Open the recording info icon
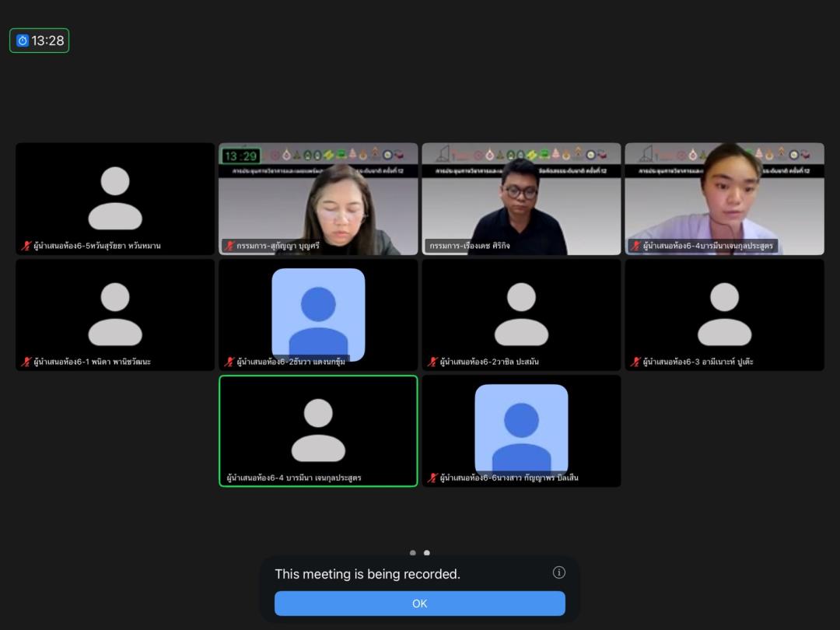 click(558, 572)
